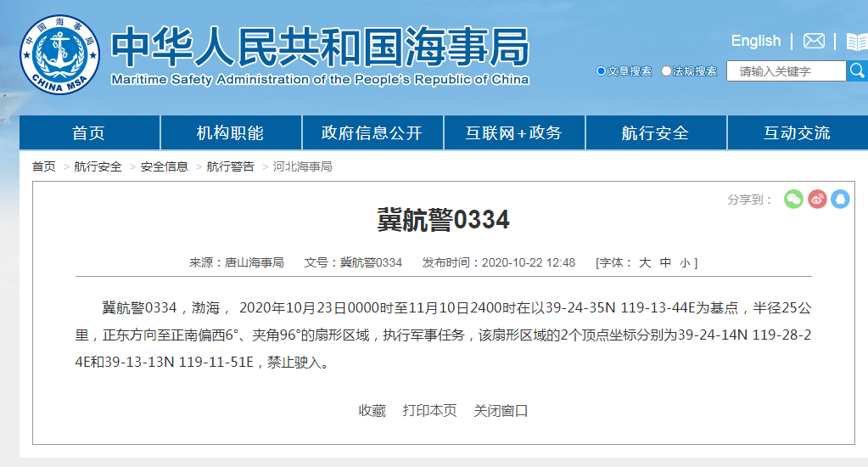This screenshot has width=868, height=467.
Task: Focus the 请输入关键字 search field
Action: pos(786,71)
